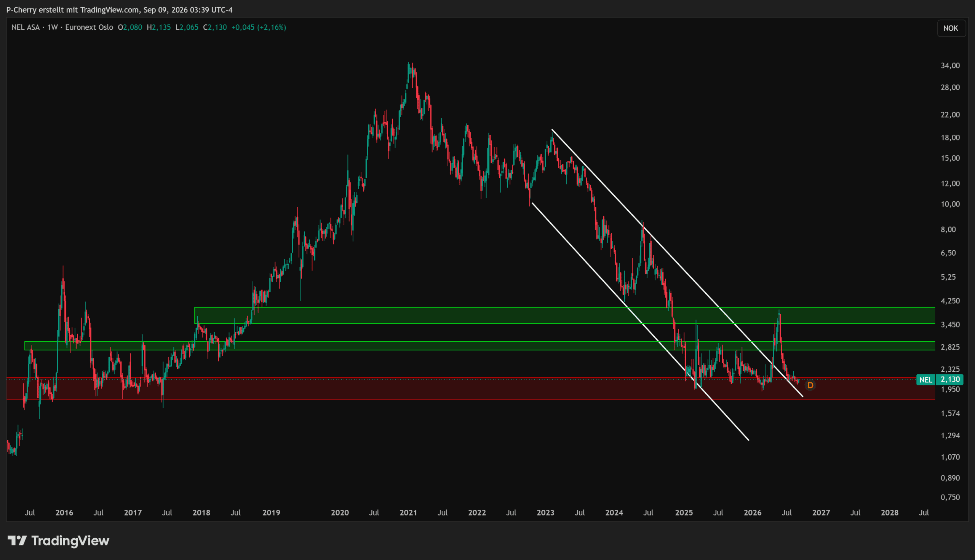Screen dimensions: 975x560
Task: Select the upper white channel trendline
Action: 678,263
